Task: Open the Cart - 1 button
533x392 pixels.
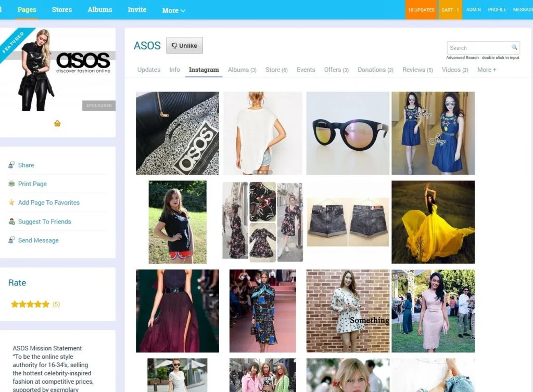Action: [450, 10]
